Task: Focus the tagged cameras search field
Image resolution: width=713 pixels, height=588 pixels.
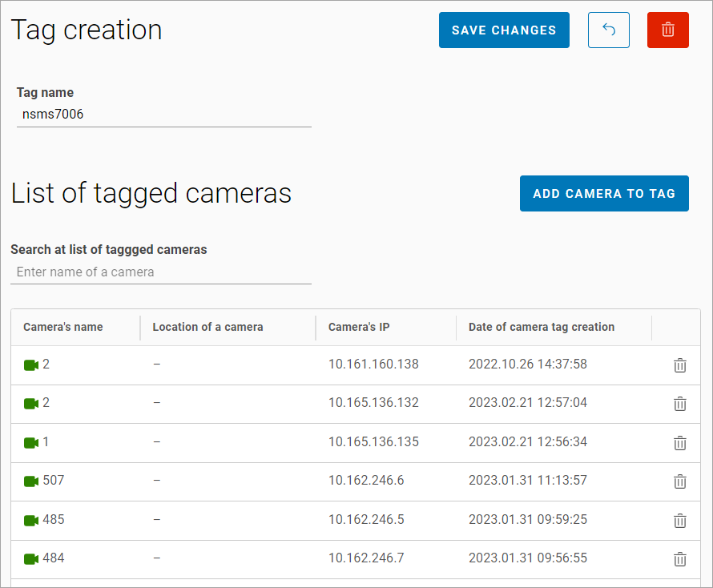Action: click(x=160, y=272)
